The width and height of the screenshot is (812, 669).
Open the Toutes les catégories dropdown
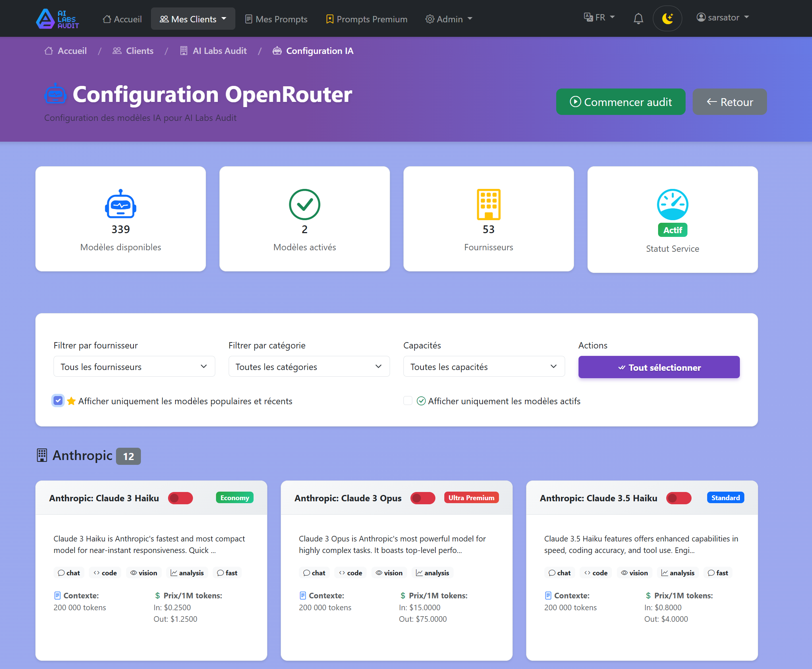tap(309, 367)
